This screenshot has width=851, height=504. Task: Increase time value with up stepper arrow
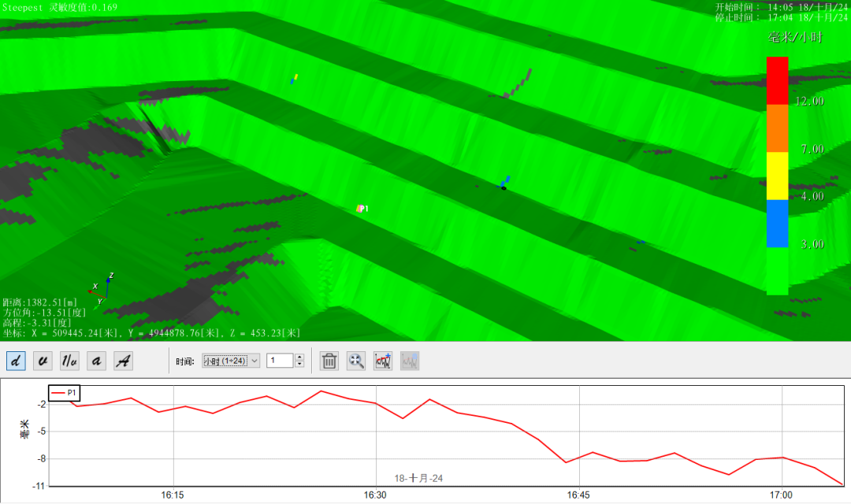(299, 357)
